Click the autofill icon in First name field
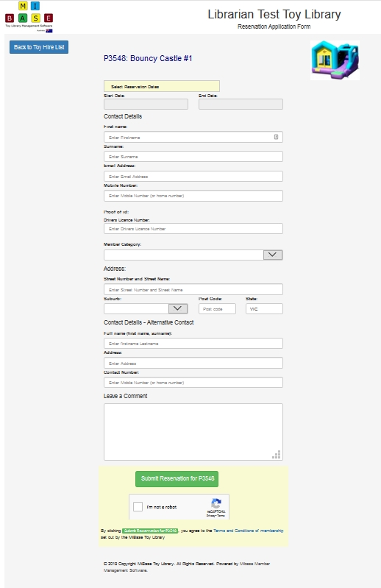The width and height of the screenshot is (381, 588). pyautogui.click(x=276, y=137)
